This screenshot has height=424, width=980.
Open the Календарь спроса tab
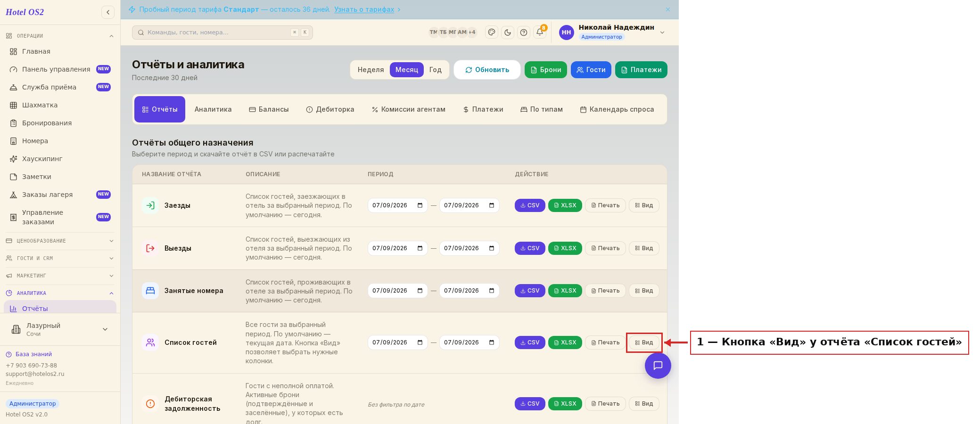tap(617, 109)
